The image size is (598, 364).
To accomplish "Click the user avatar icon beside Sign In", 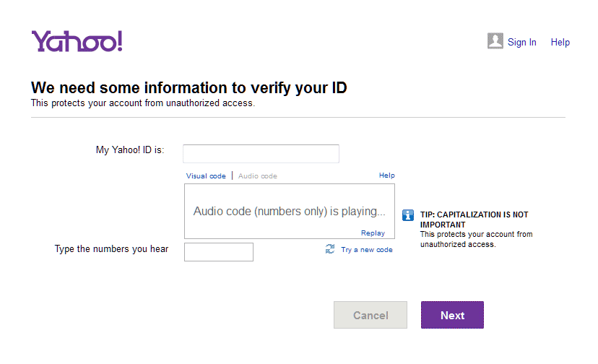I will point(495,41).
